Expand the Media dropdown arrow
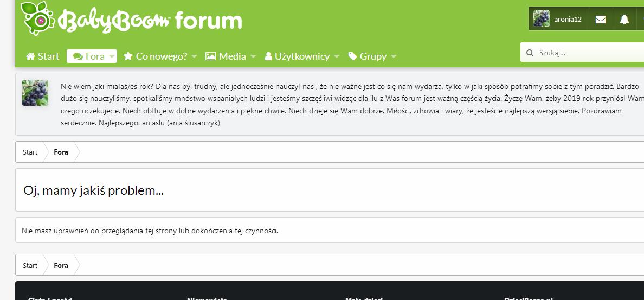The width and height of the screenshot is (644, 300). tap(253, 56)
